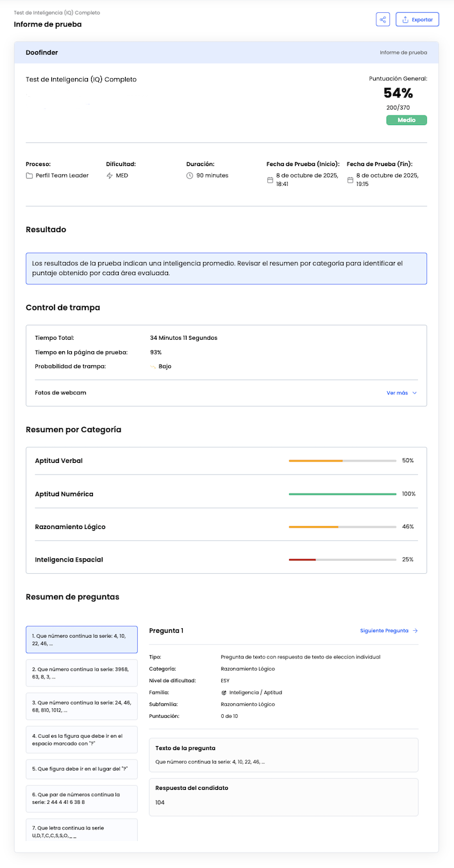Click the Inteligencia Espacial red progress bar

coord(302,560)
